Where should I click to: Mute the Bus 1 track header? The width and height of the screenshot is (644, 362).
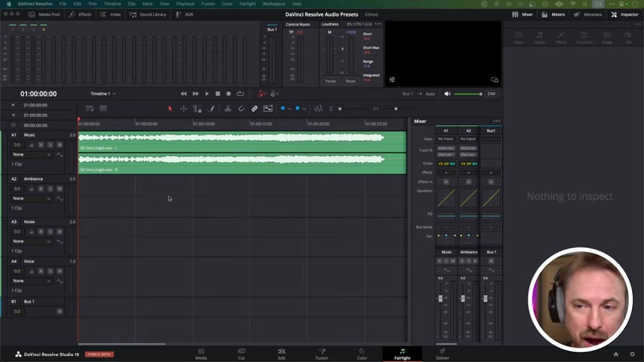point(60,311)
